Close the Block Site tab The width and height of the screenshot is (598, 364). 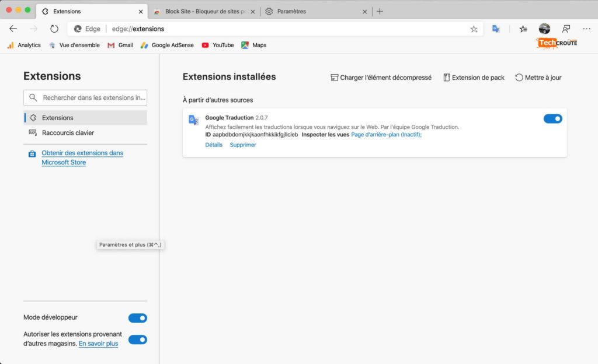(252, 12)
